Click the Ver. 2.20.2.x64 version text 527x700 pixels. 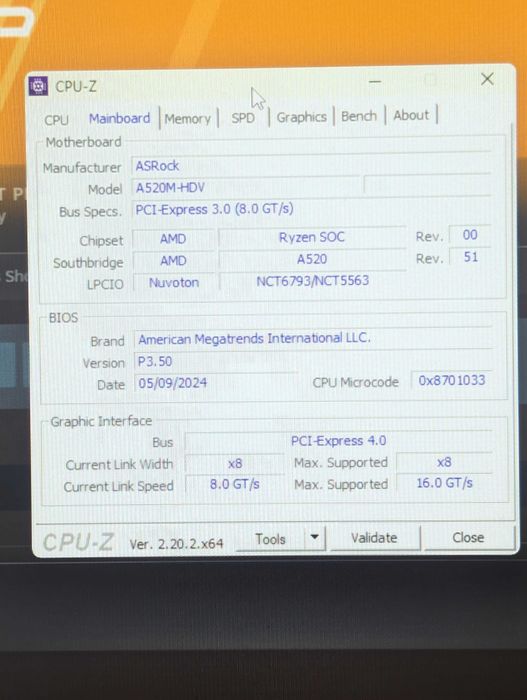[x=176, y=544]
